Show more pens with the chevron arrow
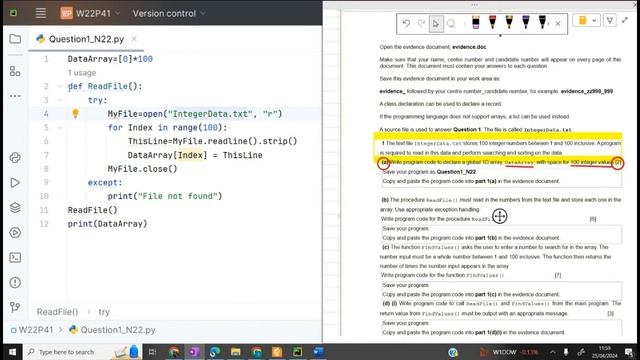The image size is (640, 360). [548, 24]
